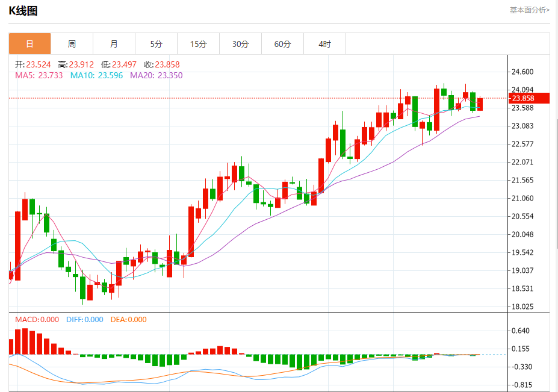This screenshot has height=392, width=558.
Task: Click the 18.025 price axis label
Action: tap(522, 306)
